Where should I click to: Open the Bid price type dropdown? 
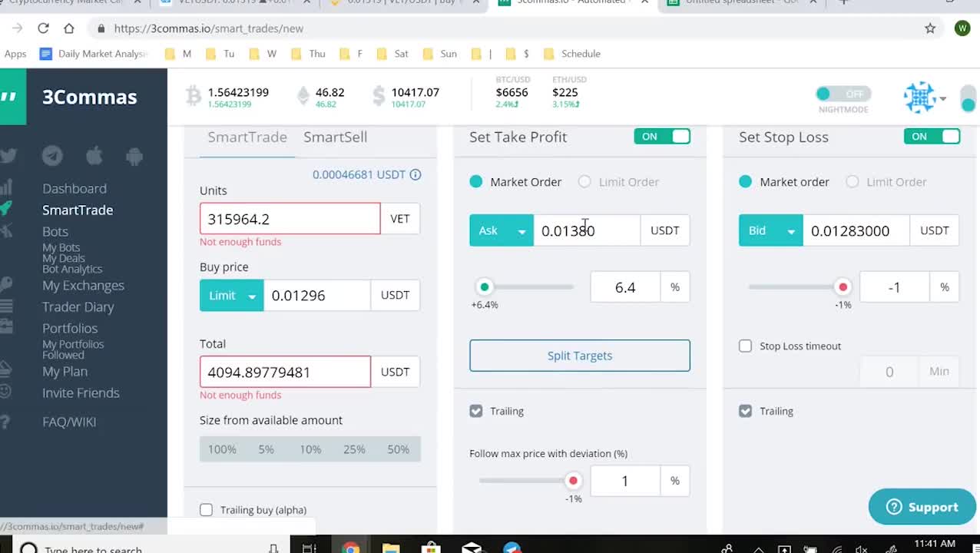(x=770, y=230)
